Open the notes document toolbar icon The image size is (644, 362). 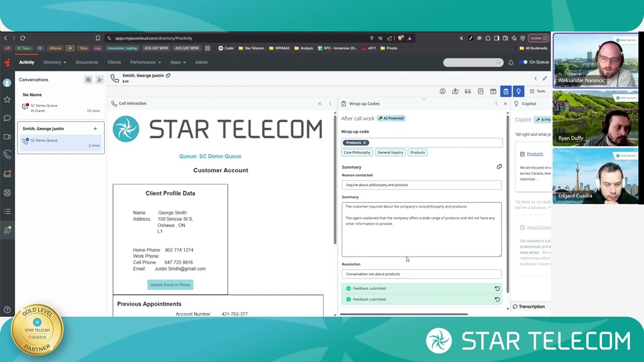pyautogui.click(x=480, y=92)
